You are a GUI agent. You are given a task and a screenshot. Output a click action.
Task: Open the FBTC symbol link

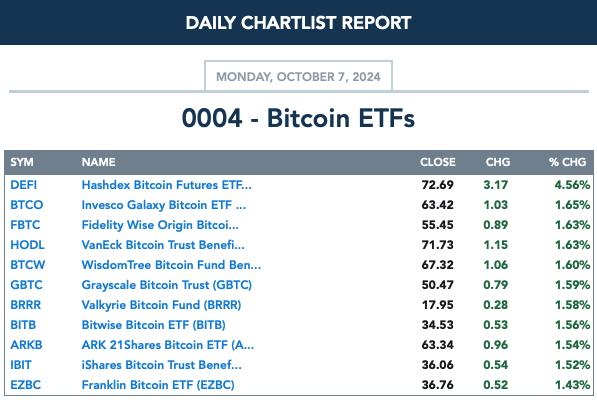[25, 225]
